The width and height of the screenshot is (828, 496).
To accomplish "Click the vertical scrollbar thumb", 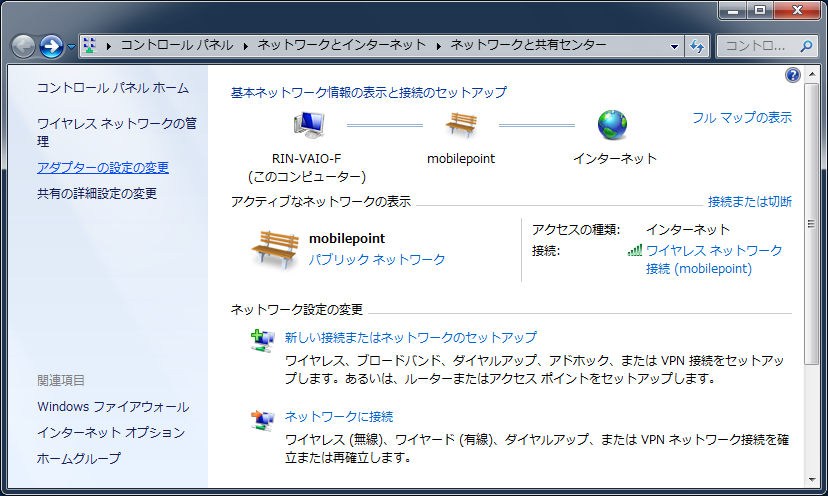I will (811, 223).
